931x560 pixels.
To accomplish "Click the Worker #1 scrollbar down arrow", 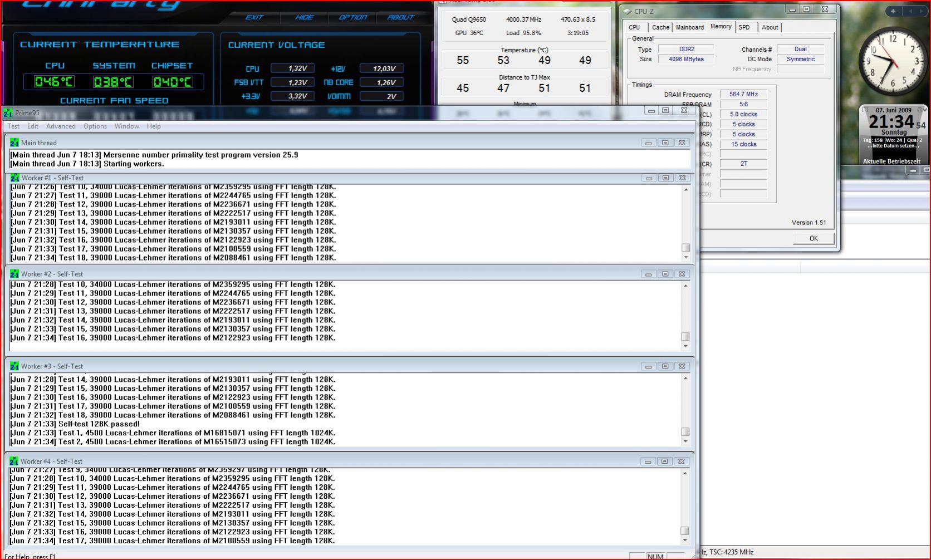I will click(686, 258).
